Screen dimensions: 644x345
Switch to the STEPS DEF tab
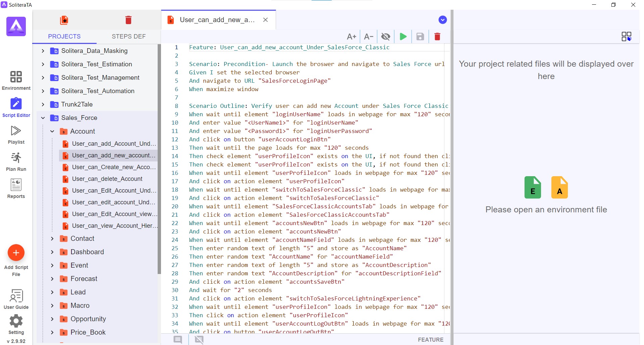(x=129, y=37)
